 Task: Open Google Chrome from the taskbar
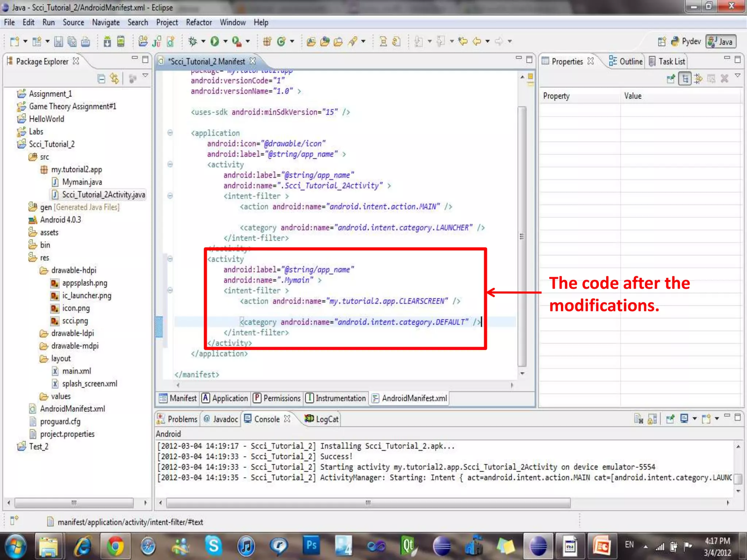coord(115,546)
